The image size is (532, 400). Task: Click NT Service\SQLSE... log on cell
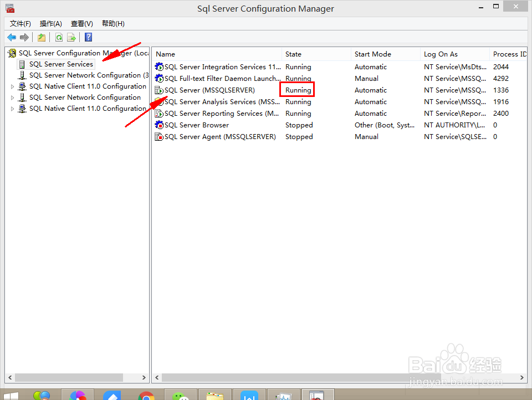(x=455, y=136)
